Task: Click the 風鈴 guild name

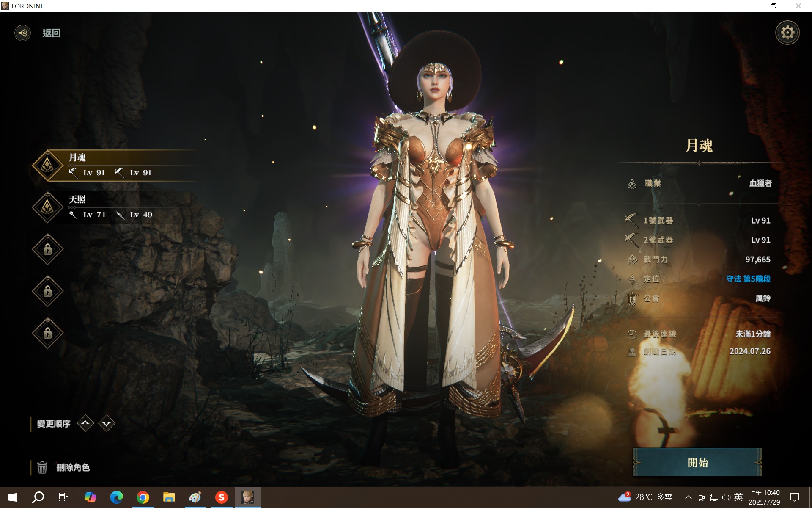Action: pos(763,298)
